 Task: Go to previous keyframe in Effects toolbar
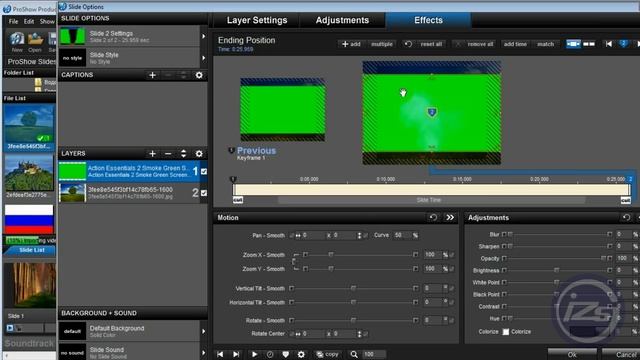click(x=609, y=44)
